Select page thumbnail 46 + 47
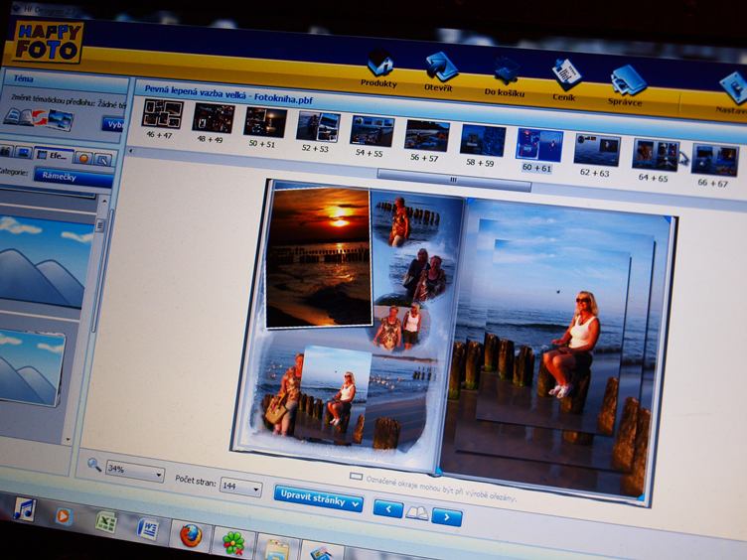This screenshot has height=560, width=747. (162, 114)
